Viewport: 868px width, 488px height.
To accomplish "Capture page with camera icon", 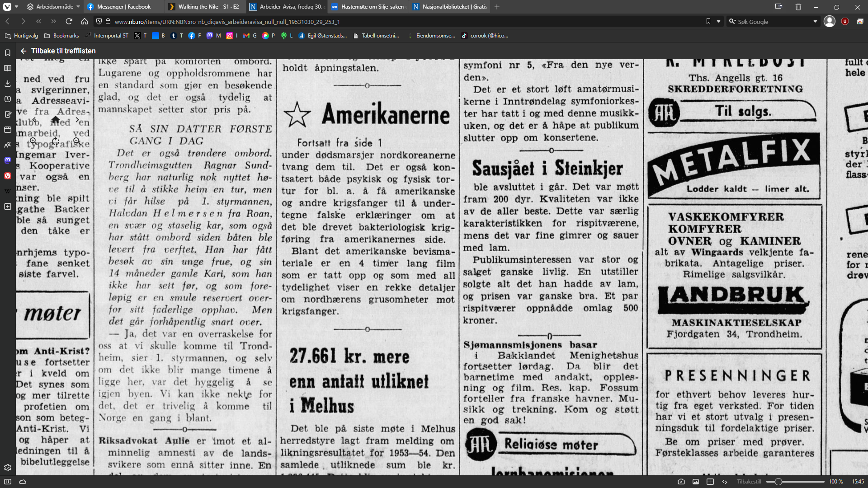I will pos(681,482).
